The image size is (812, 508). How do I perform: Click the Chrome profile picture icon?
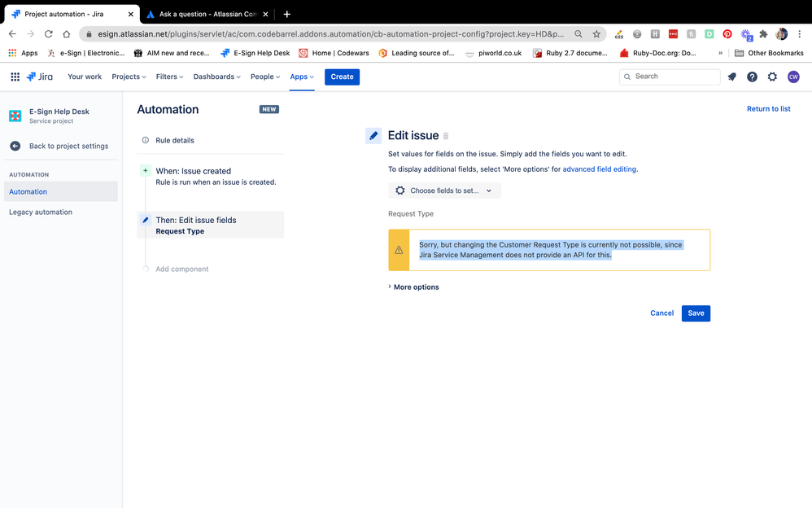click(781, 34)
